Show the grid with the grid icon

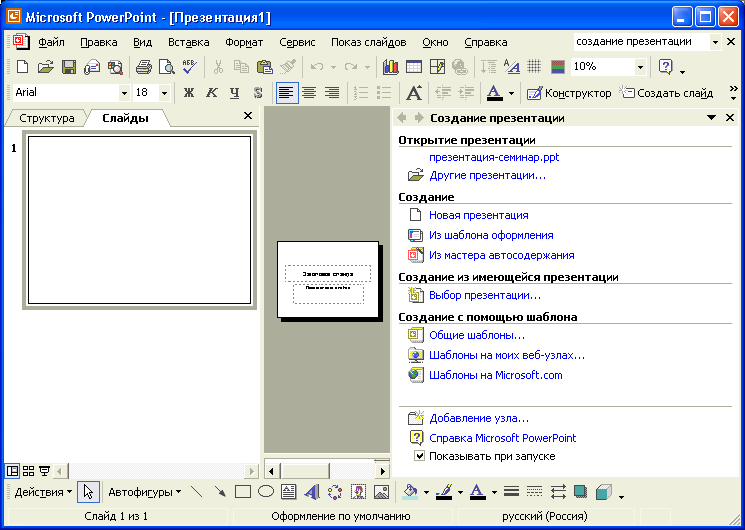tap(534, 67)
